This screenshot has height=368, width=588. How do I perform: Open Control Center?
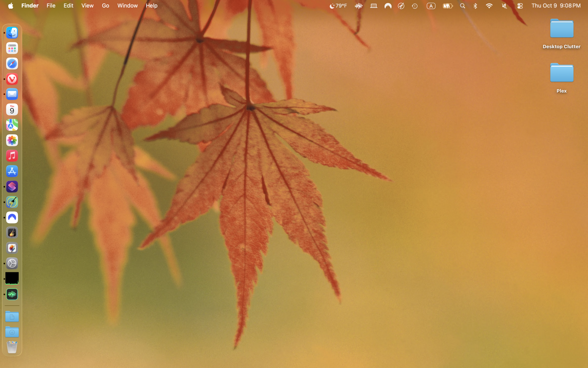click(x=520, y=6)
